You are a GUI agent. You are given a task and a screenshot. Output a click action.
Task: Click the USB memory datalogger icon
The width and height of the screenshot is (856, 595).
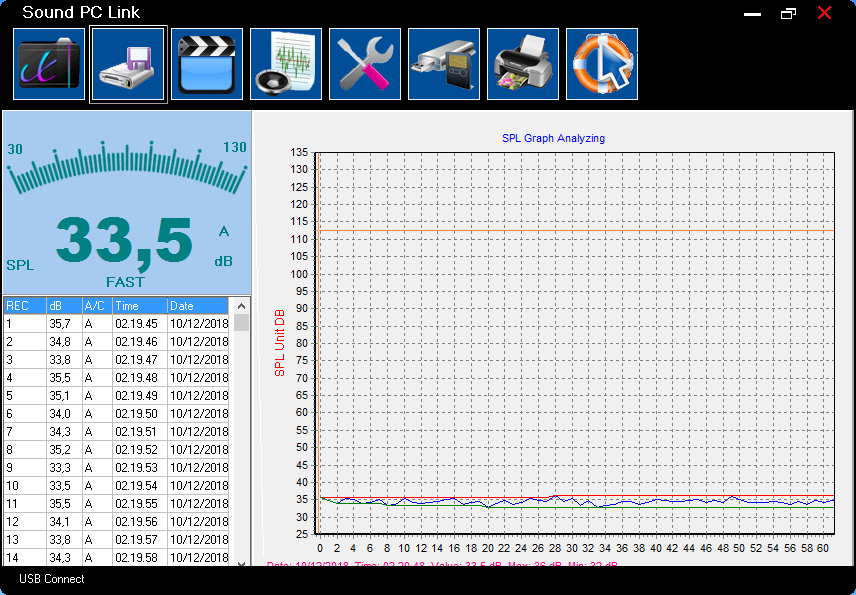(x=444, y=64)
